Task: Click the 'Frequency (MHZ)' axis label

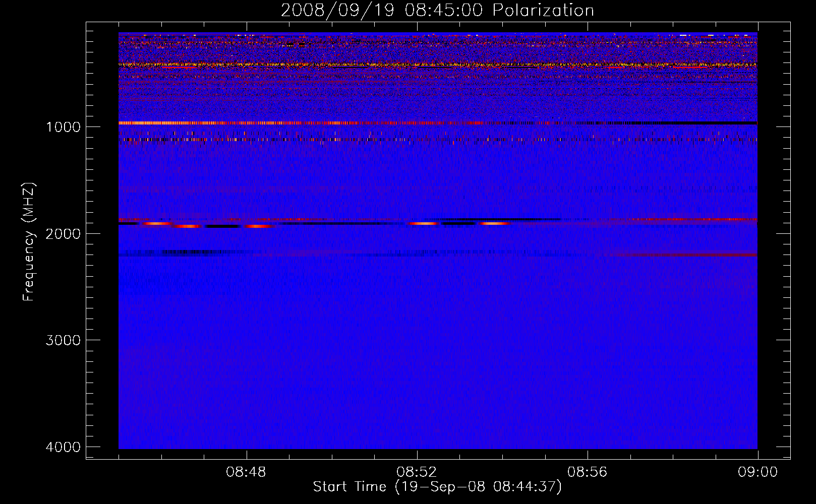Action: tap(29, 241)
